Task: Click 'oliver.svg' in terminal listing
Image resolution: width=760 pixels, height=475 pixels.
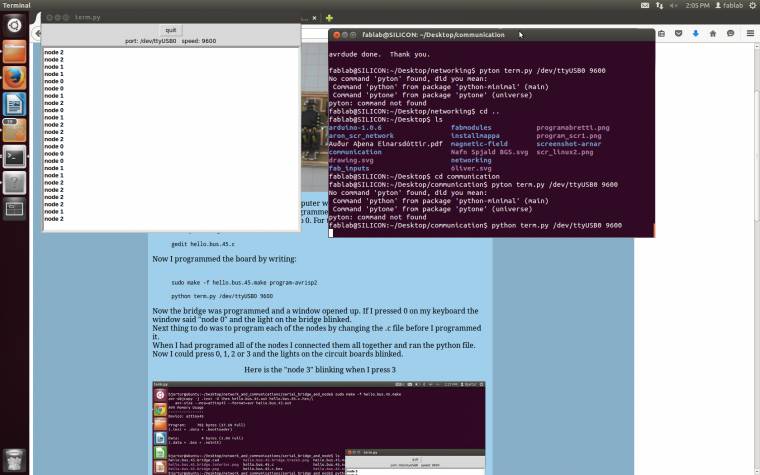Action: click(471, 168)
